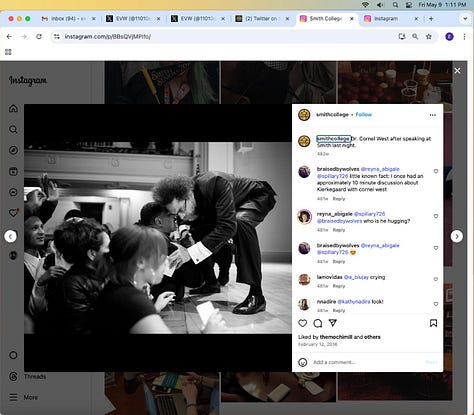Screen dimensions: 474x415
Task: Like the post with heart icon
Action: [302, 323]
